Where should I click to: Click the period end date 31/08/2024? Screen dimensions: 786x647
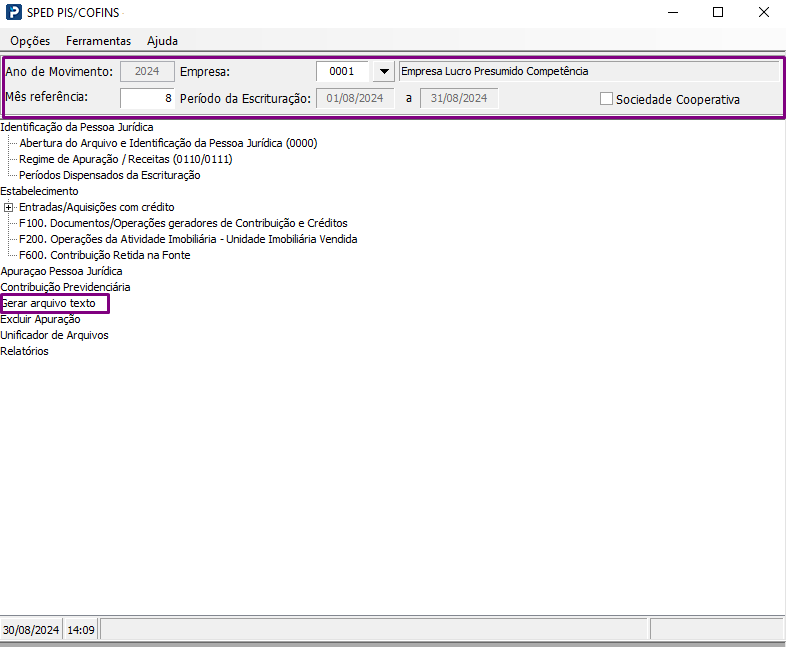coord(459,98)
